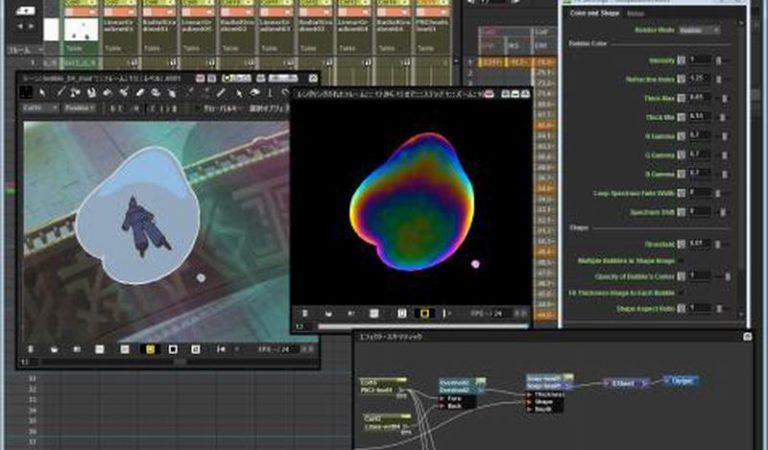The height and width of the screenshot is (450, 768).
Task: Click the grid icon right of black square in scene viewer
Action: coord(195,349)
